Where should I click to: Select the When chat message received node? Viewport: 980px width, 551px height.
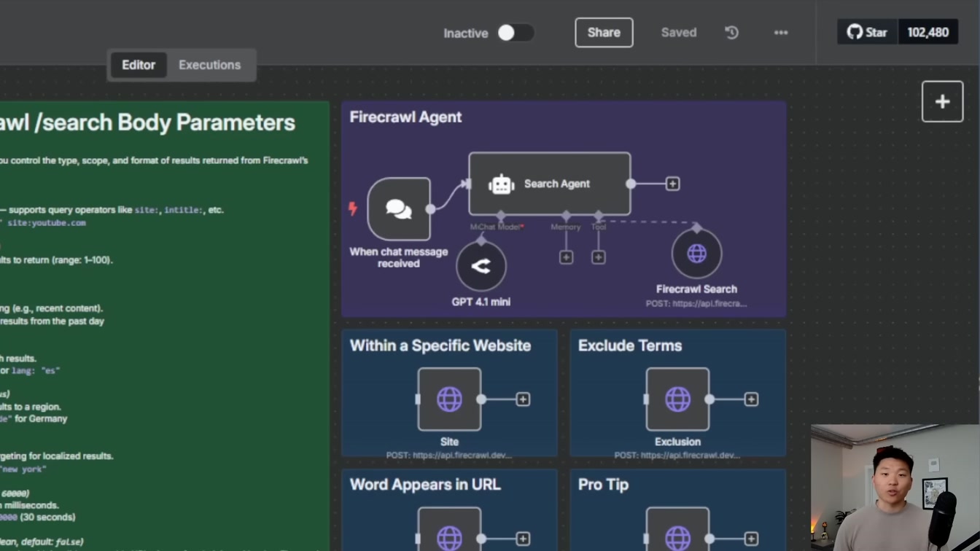pos(399,209)
